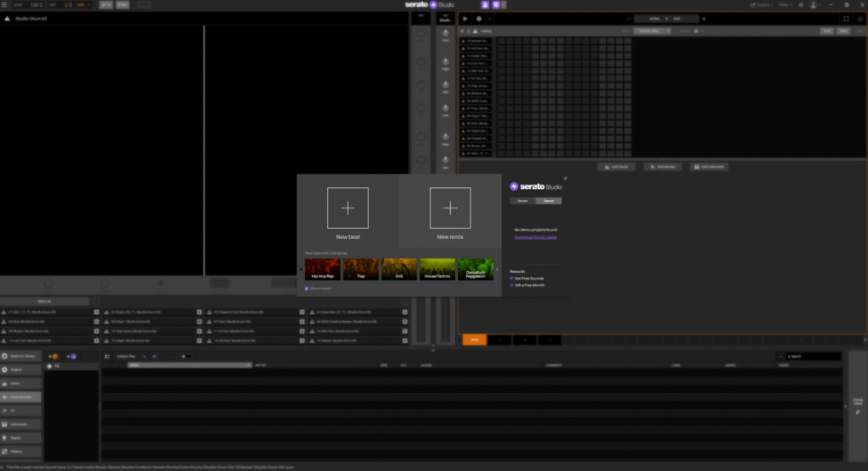Show previous templates with left arrow

(301, 269)
